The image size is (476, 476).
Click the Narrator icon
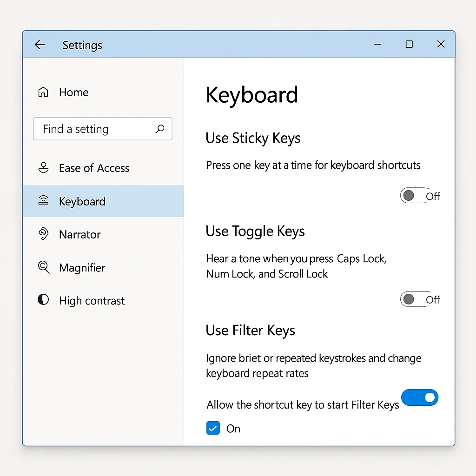coord(43,234)
